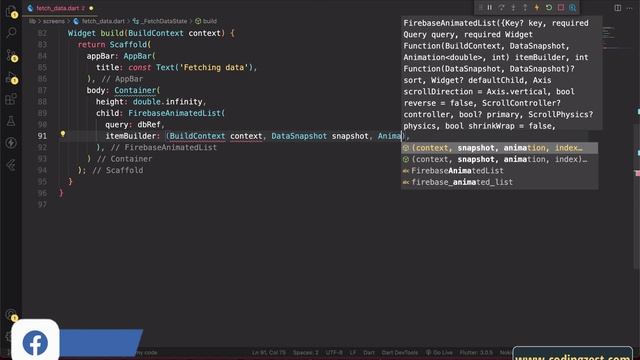The height and width of the screenshot is (360, 640).
Task: Select screens in the breadcrumb
Action: tap(54, 21)
